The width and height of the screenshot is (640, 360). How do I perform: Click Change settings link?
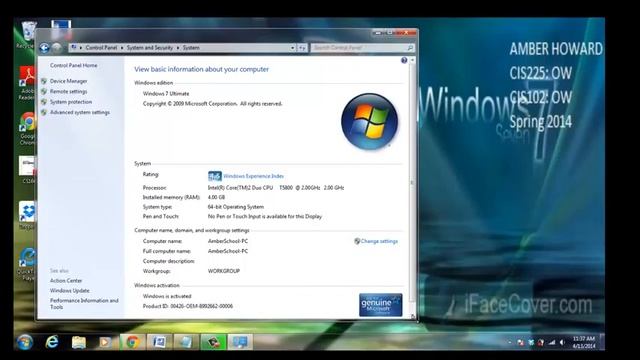pos(379,241)
